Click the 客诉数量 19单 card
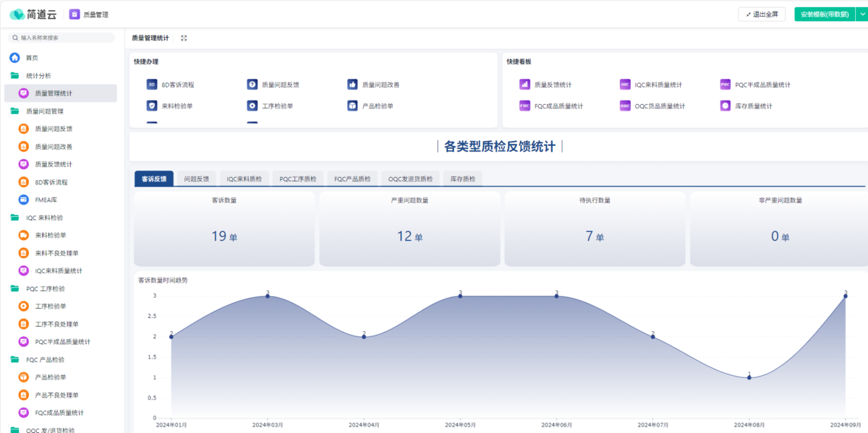The image size is (868, 433). (x=224, y=228)
